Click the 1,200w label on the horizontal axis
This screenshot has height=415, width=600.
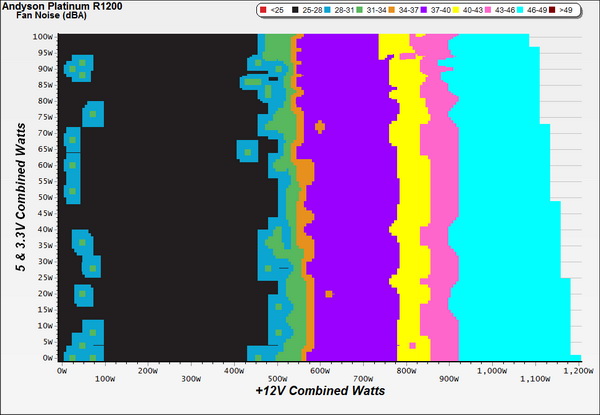click(x=578, y=371)
